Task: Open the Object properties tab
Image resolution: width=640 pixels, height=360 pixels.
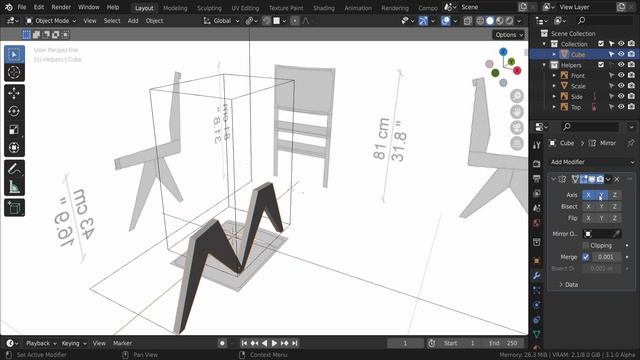Action: click(x=537, y=261)
